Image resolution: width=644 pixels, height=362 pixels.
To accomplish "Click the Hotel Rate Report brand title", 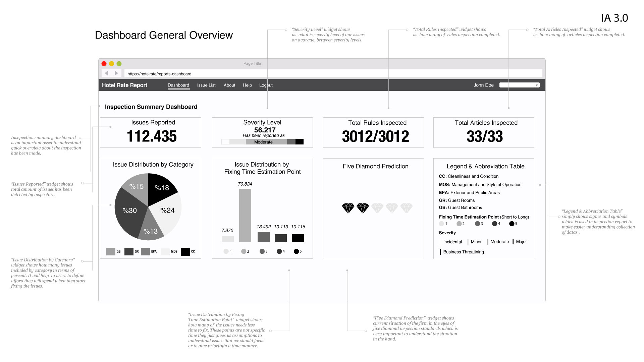I will (124, 85).
